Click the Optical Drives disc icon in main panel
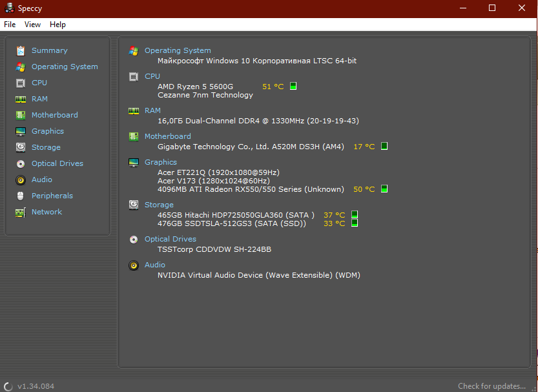The width and height of the screenshot is (538, 392). pyautogui.click(x=134, y=240)
